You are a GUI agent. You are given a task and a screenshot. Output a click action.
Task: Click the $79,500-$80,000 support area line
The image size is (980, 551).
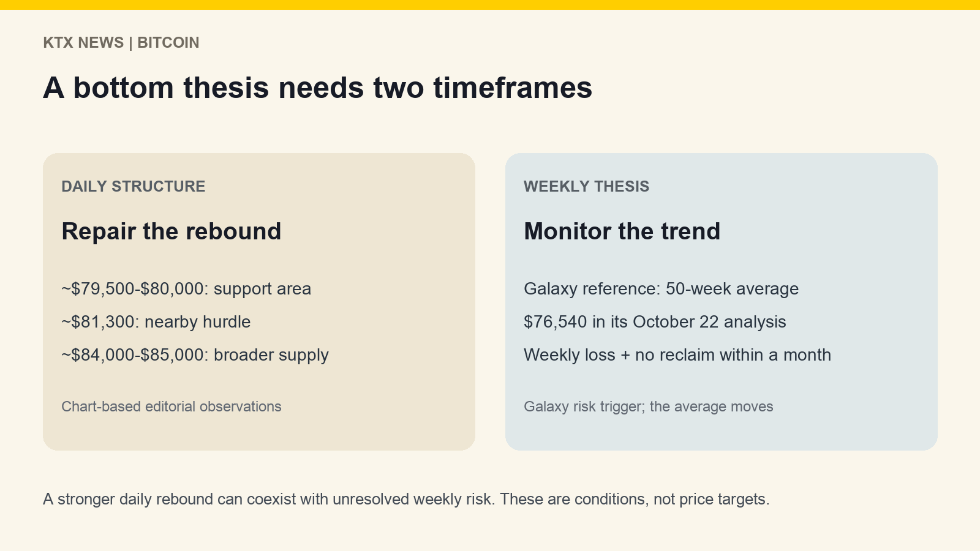[x=186, y=289]
